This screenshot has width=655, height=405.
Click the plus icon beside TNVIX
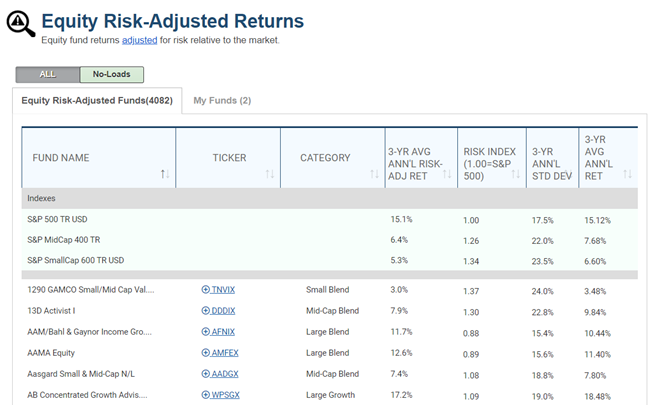206,290
